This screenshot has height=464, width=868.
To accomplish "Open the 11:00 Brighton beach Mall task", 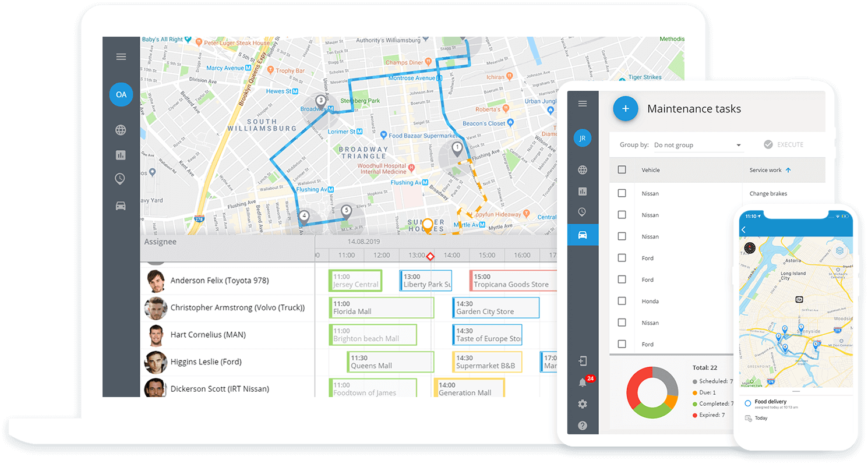I will [373, 335].
